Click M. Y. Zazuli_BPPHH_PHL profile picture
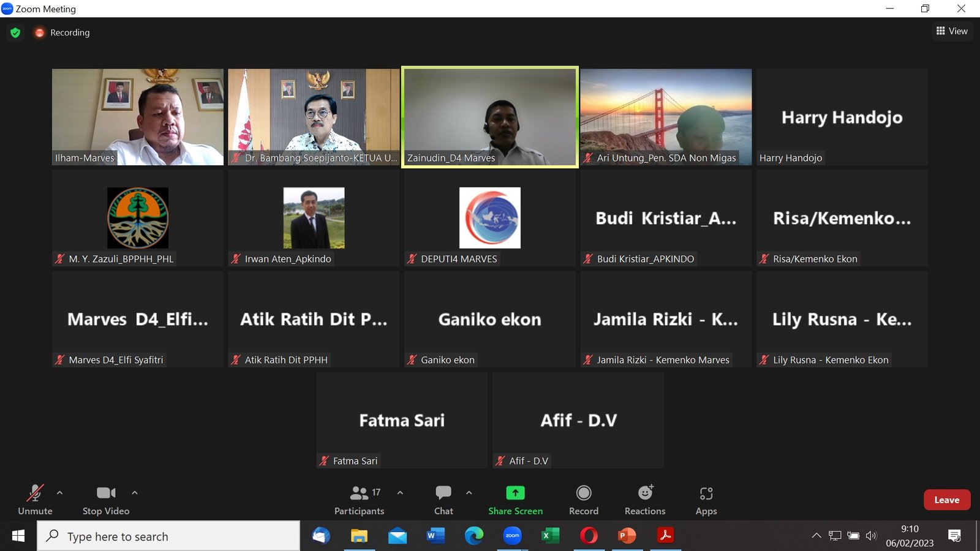 138,218
